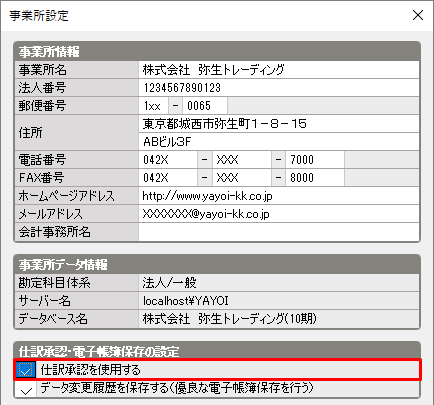The width and height of the screenshot is (434, 405).
Task: Click the postal code first part 1xx
Action: click(x=153, y=106)
